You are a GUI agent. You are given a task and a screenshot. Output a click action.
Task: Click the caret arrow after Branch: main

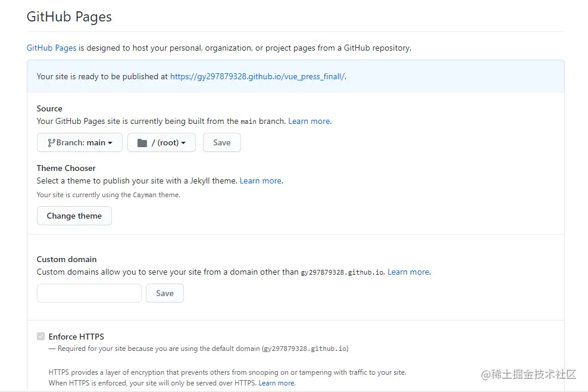(110, 143)
